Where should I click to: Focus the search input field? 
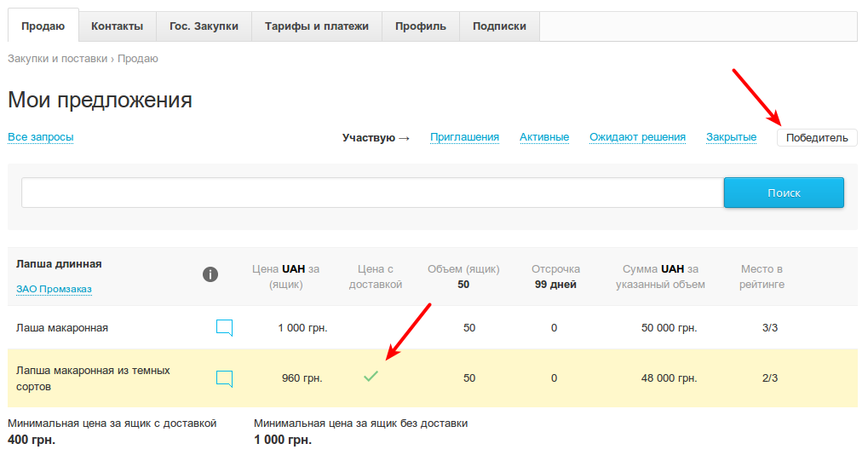click(372, 193)
